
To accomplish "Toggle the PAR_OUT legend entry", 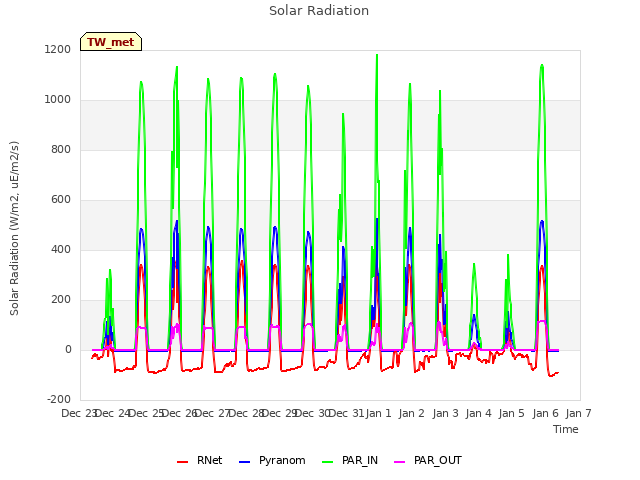I will point(428,460).
